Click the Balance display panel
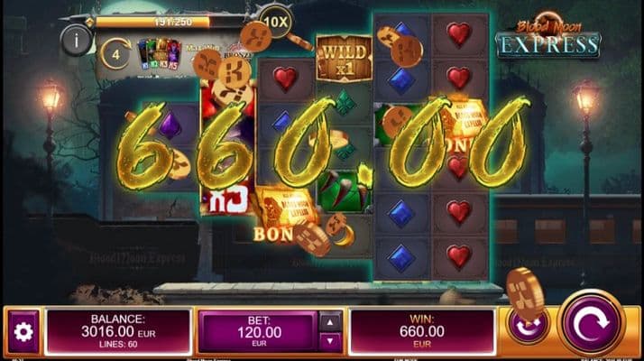Viewport: 644px width, 361px height. pos(118,331)
